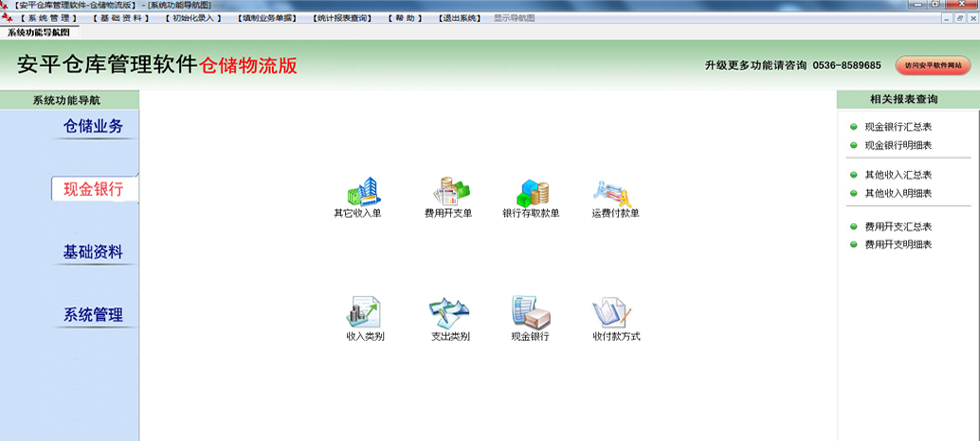This screenshot has height=443, width=980.
Task: Open the 现金银行汇总表 report
Action: (x=898, y=127)
